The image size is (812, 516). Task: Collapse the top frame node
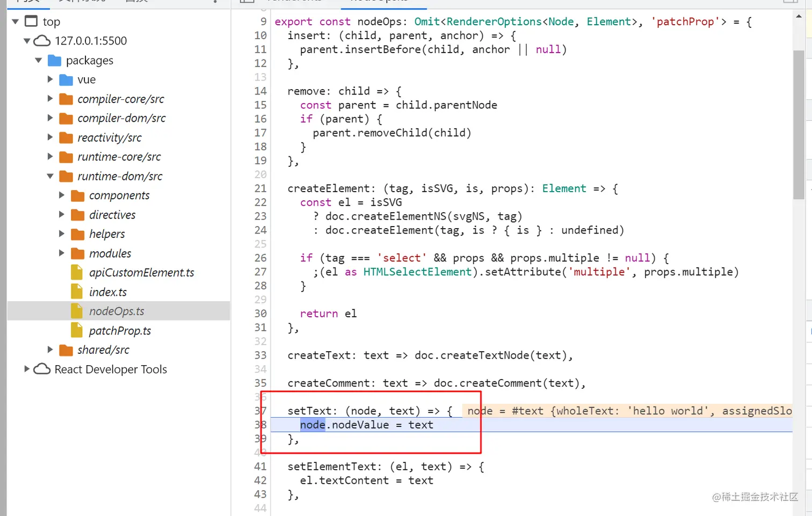(x=15, y=21)
